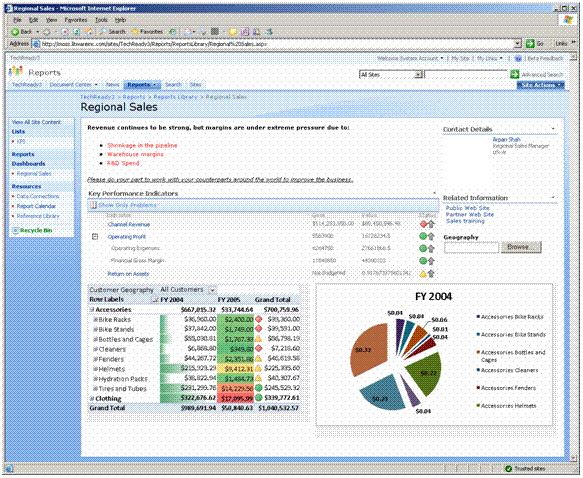
Task: Select the Reports navigation tab
Action: (142, 85)
